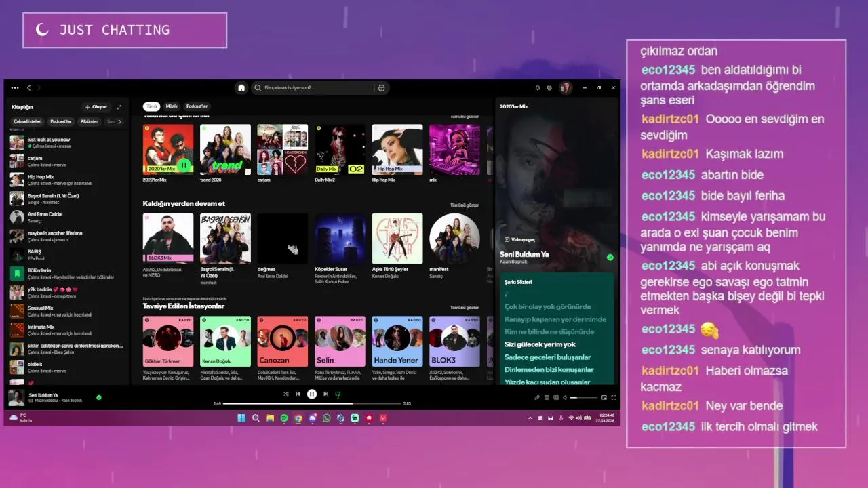Click the now playing album thumbnail
This screenshot has width=868, height=488.
[x=16, y=398]
